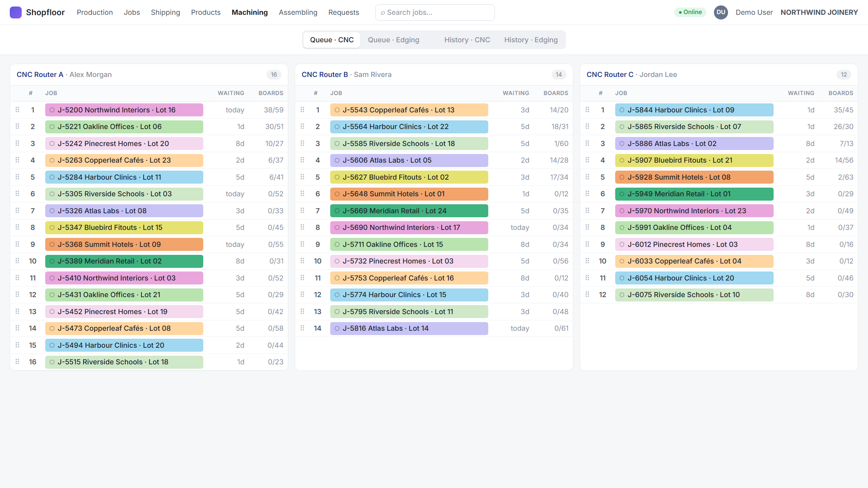This screenshot has width=868, height=488.
Task: Click status circle on J-5648 Summit Hotels job
Action: point(337,194)
